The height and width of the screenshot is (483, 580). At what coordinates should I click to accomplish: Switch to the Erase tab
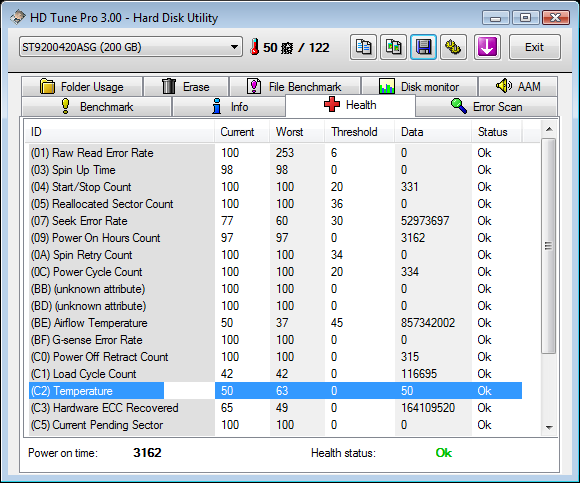[x=186, y=87]
